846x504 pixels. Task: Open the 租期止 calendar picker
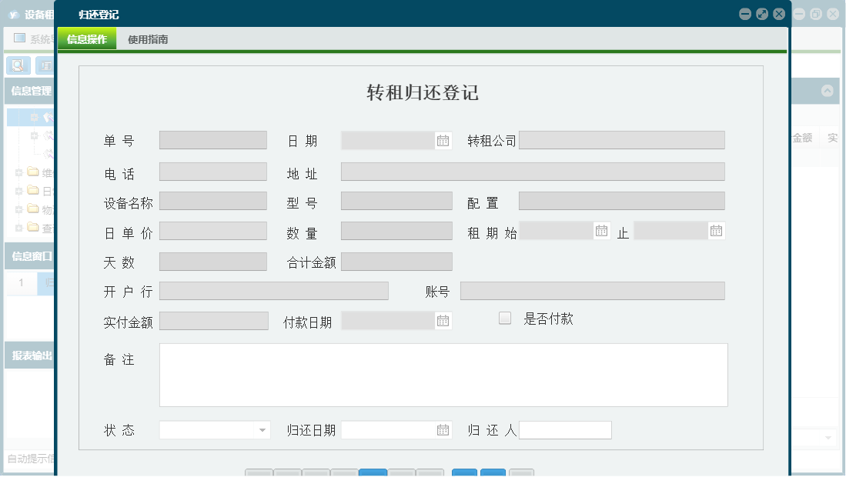click(x=717, y=230)
